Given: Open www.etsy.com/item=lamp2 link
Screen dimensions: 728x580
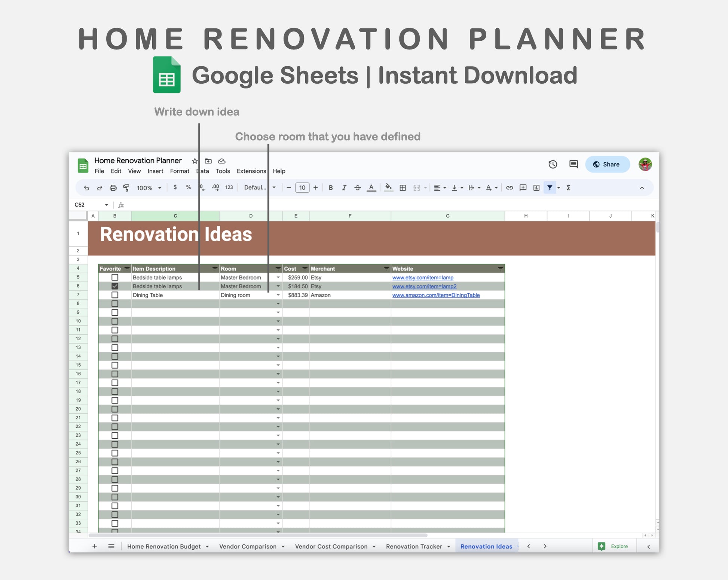Looking at the screenshot, I should [x=424, y=286].
